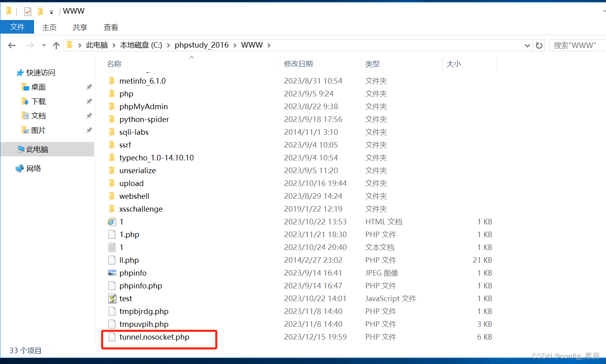Click the properties checkmark icon in title bar
The image size is (606, 364).
28,11
